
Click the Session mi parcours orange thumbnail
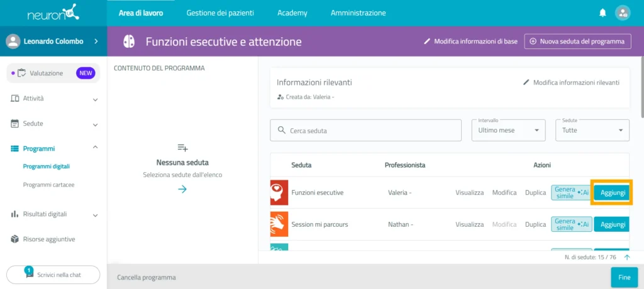pos(279,224)
